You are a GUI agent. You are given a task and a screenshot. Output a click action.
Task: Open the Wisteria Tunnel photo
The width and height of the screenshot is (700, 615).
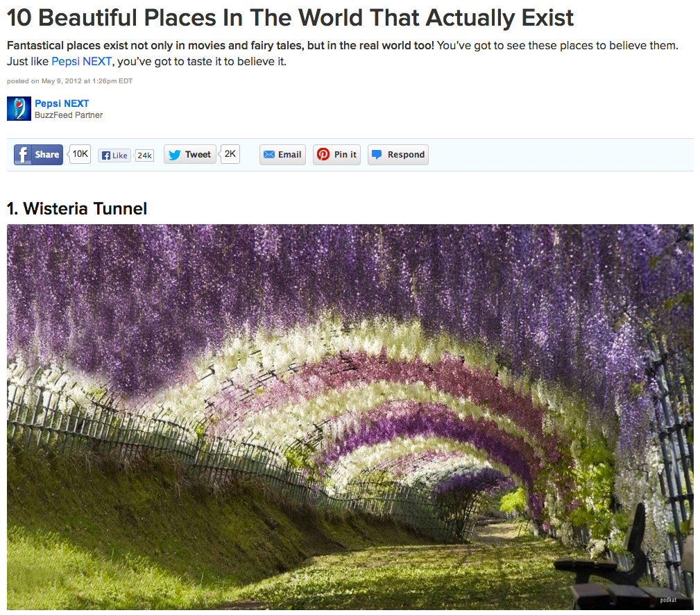click(350, 416)
